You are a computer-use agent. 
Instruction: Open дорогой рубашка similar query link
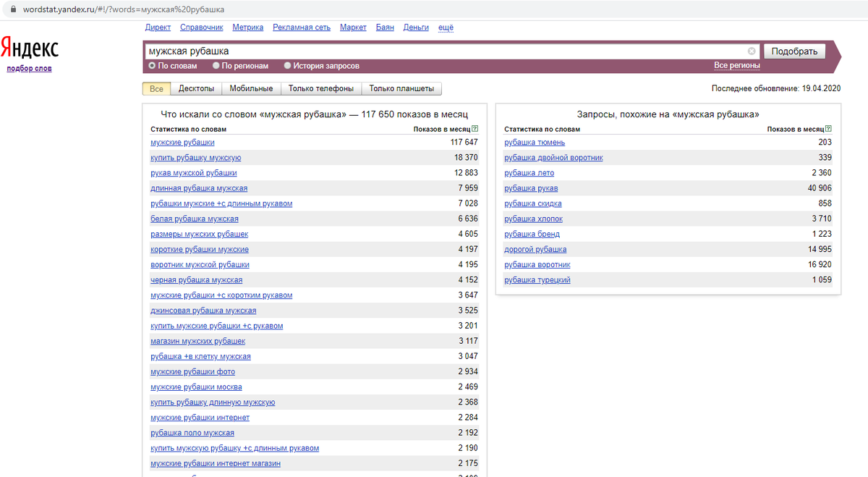(535, 249)
